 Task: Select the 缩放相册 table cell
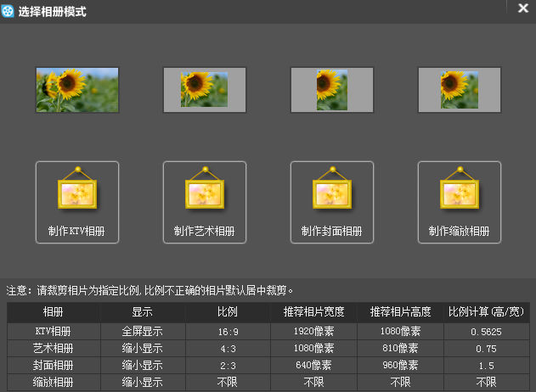click(54, 382)
